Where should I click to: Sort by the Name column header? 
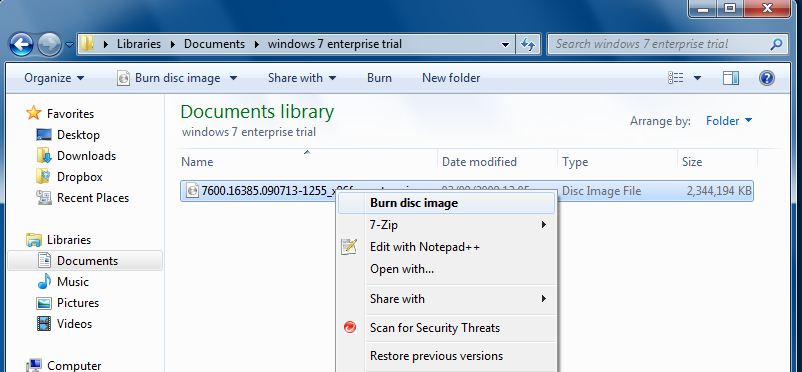tap(307, 162)
